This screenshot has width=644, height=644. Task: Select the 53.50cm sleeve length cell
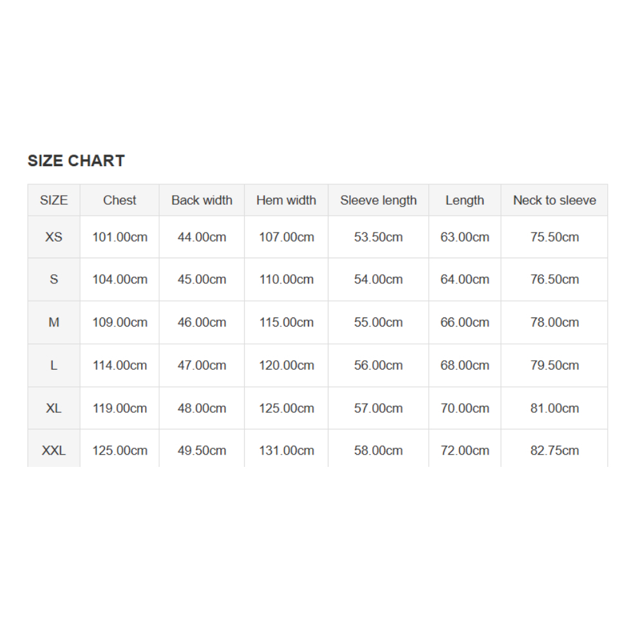(379, 237)
